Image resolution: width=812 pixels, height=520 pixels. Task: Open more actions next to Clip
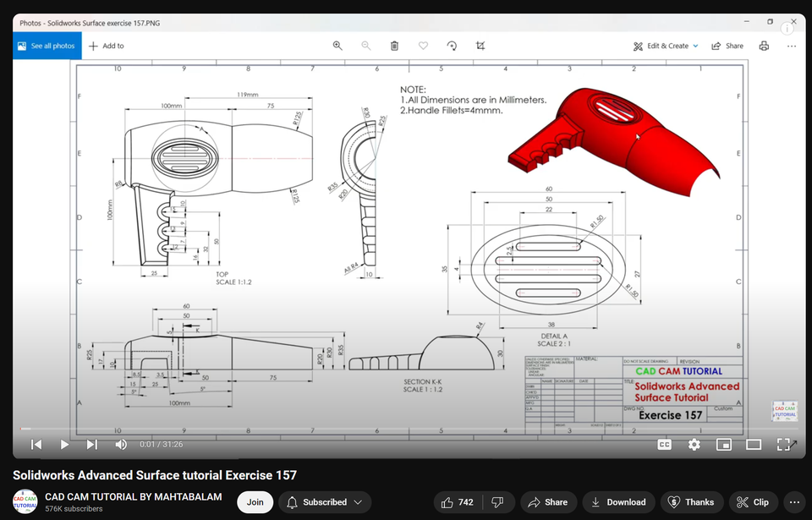(793, 501)
